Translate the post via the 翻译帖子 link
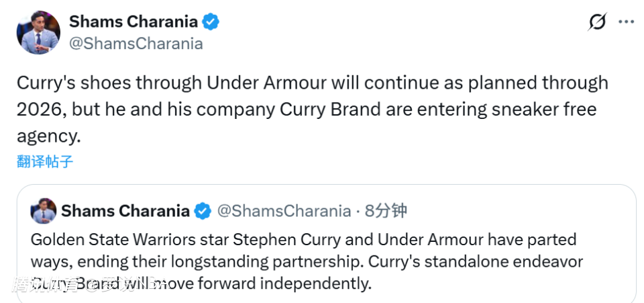Image resolution: width=644 pixels, height=303 pixels. pos(45,161)
